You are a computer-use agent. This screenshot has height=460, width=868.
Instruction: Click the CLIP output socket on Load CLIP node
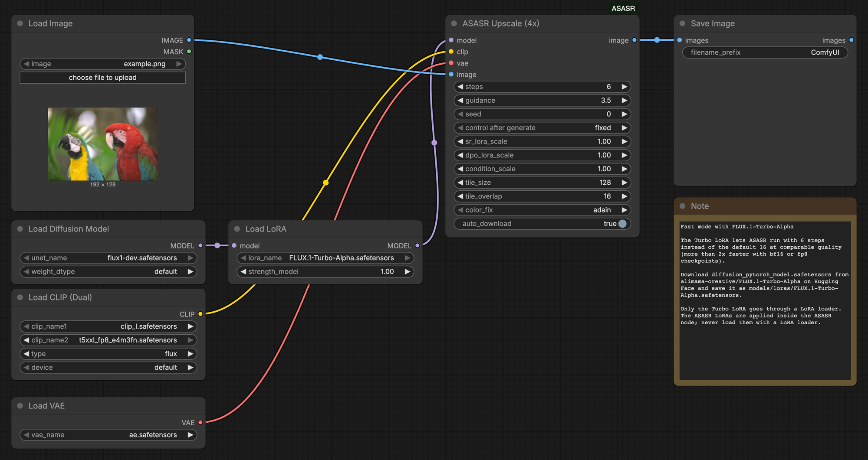(x=200, y=314)
